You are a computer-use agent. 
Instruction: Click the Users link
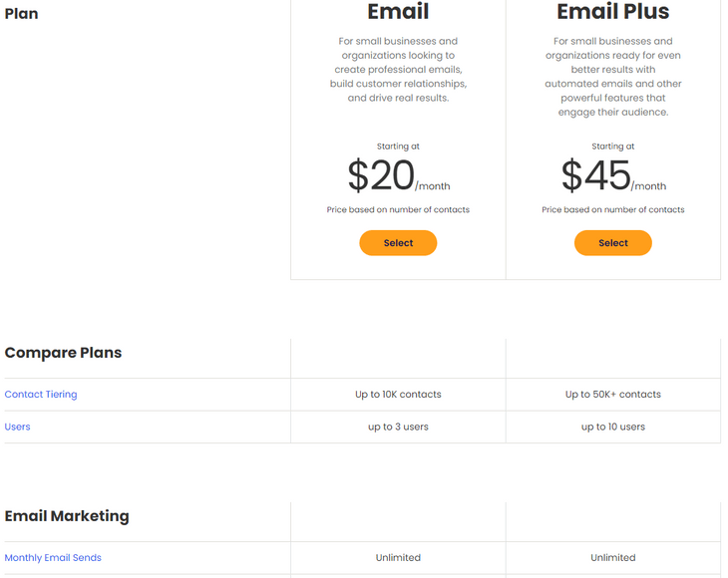point(18,427)
